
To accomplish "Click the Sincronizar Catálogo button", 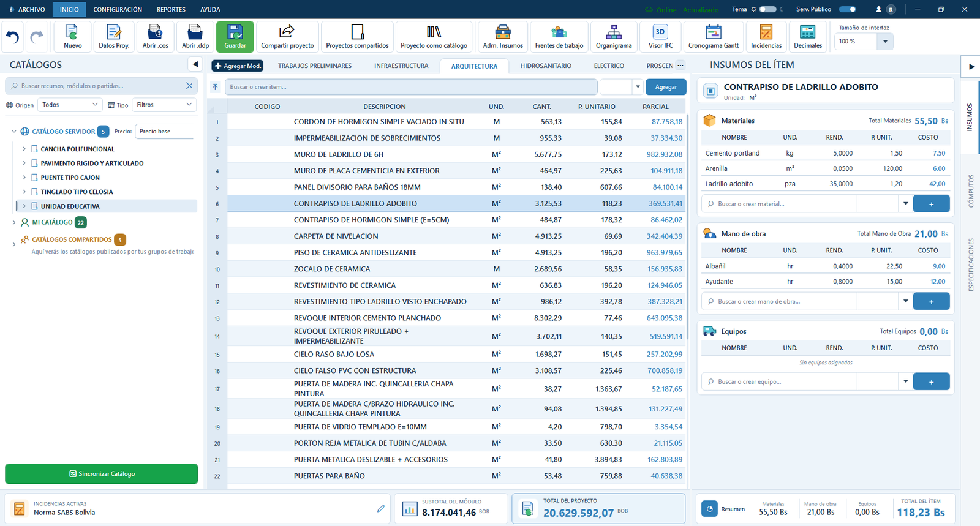I will (102, 474).
